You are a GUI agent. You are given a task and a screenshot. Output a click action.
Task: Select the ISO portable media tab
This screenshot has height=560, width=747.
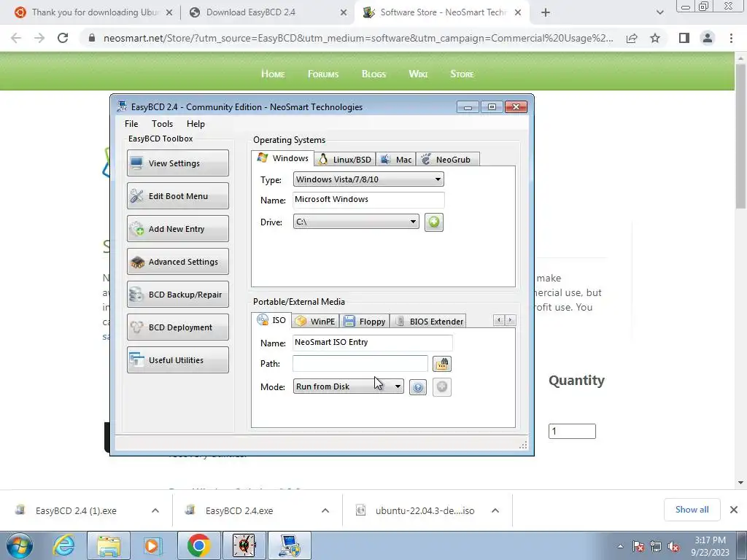(x=271, y=320)
